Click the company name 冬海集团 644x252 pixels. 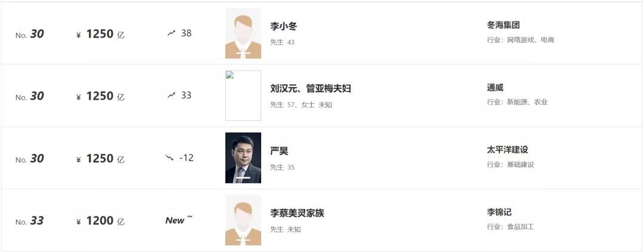503,25
